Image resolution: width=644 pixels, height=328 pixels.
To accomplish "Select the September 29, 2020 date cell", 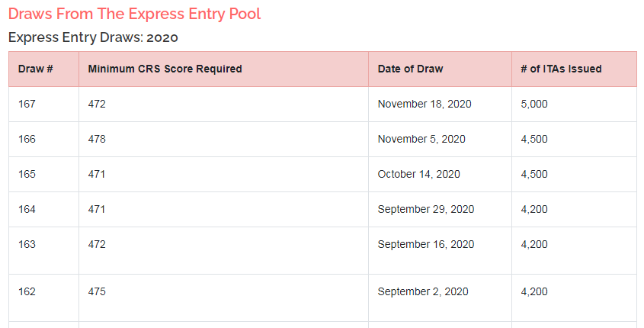I will click(426, 209).
